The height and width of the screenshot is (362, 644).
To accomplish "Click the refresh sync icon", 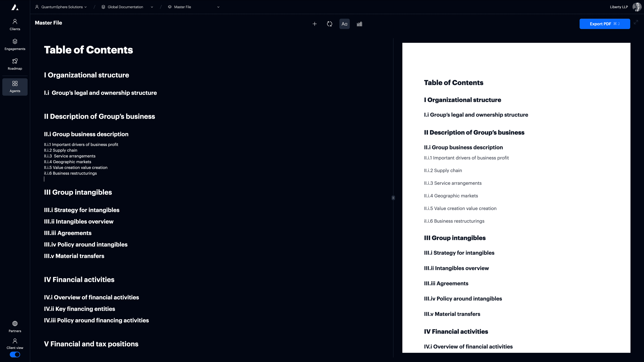I will (x=330, y=24).
